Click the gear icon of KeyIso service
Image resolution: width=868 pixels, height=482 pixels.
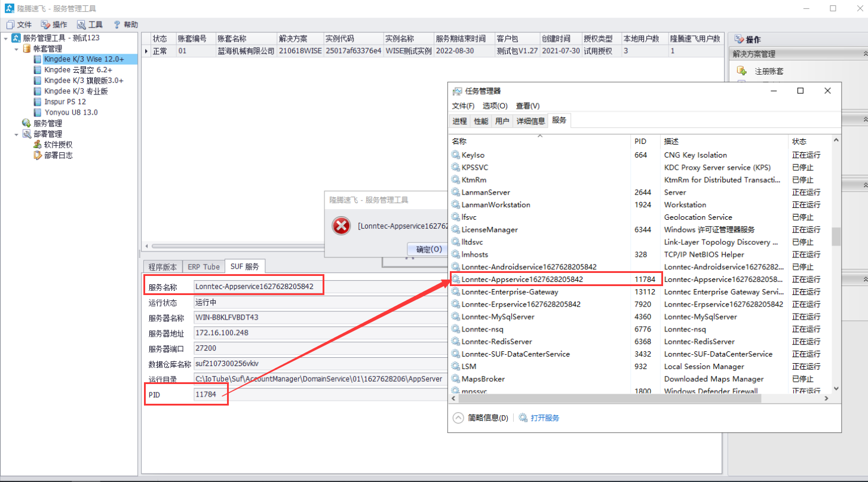coord(456,155)
